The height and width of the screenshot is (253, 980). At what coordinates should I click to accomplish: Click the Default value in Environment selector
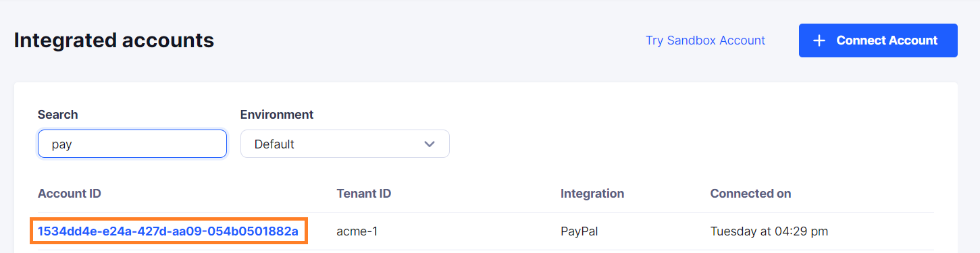pos(274,144)
